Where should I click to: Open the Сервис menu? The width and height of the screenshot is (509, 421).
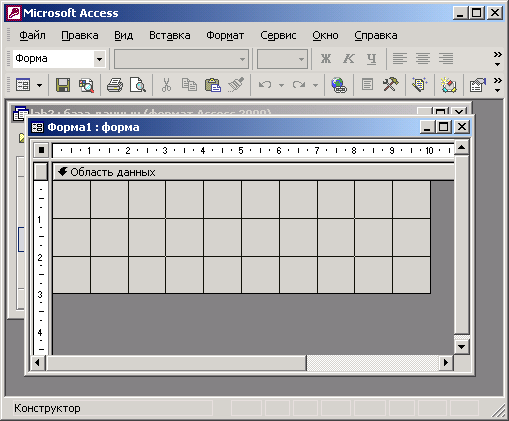(278, 35)
